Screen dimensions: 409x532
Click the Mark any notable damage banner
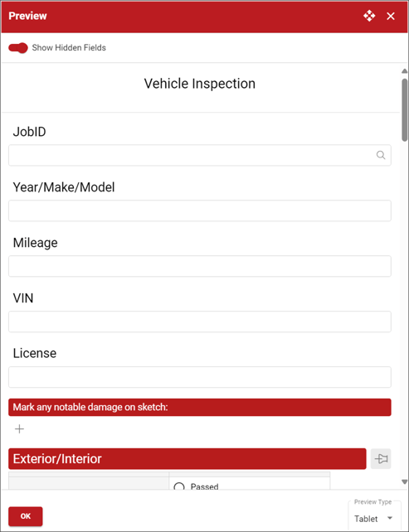[200, 407]
